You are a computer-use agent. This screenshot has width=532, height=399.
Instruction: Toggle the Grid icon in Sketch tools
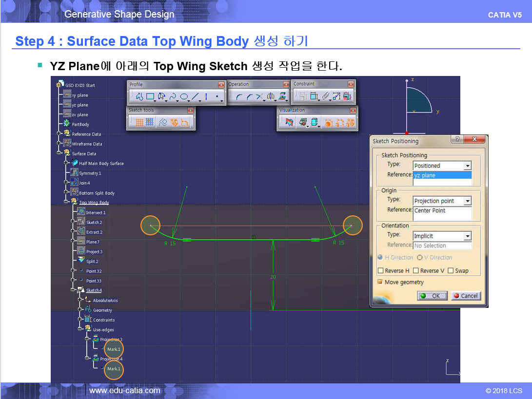point(139,123)
